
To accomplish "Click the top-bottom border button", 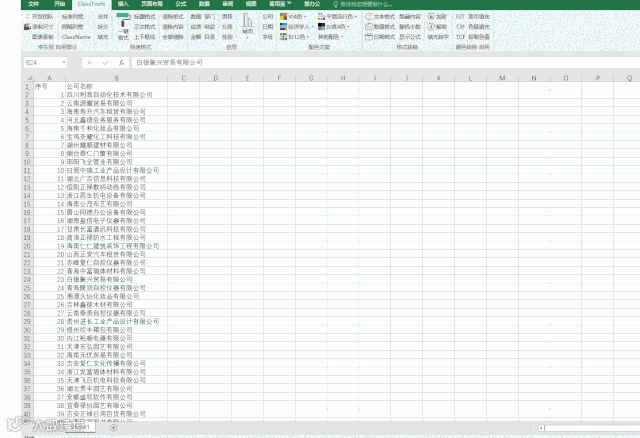I will (144, 37).
